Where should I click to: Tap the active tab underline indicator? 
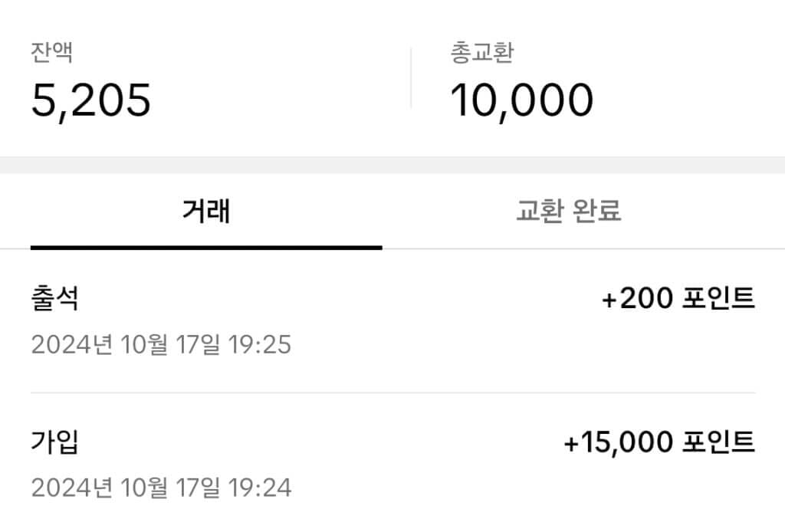pos(205,246)
